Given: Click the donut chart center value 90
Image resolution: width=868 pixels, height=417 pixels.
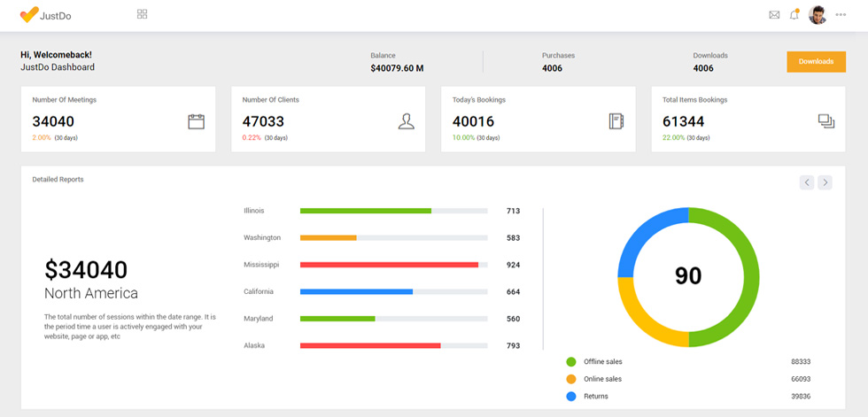Looking at the screenshot, I should 688,275.
